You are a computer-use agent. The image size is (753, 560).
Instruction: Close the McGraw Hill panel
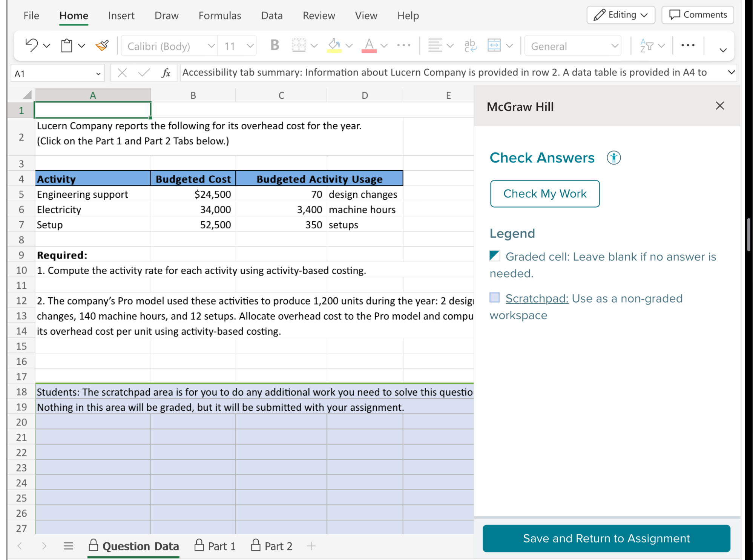tap(720, 106)
